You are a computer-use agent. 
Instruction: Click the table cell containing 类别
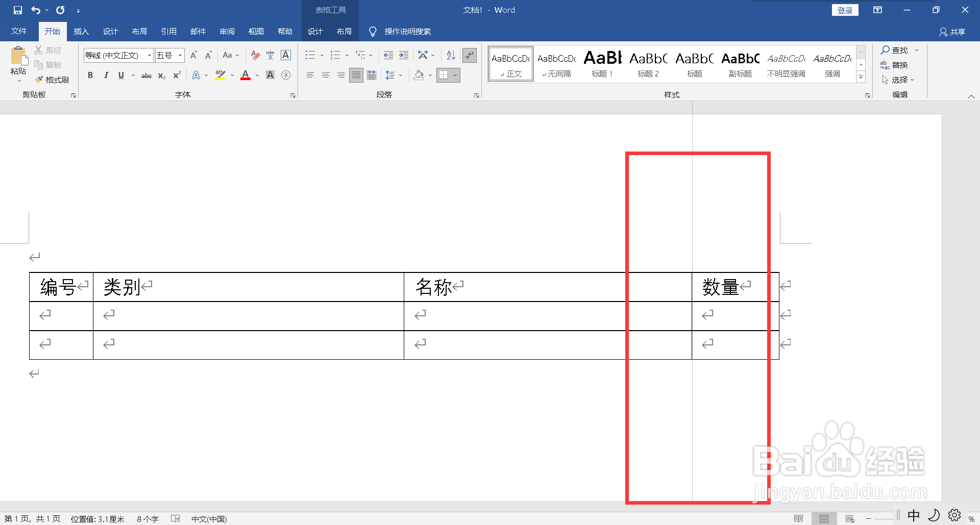pos(249,287)
